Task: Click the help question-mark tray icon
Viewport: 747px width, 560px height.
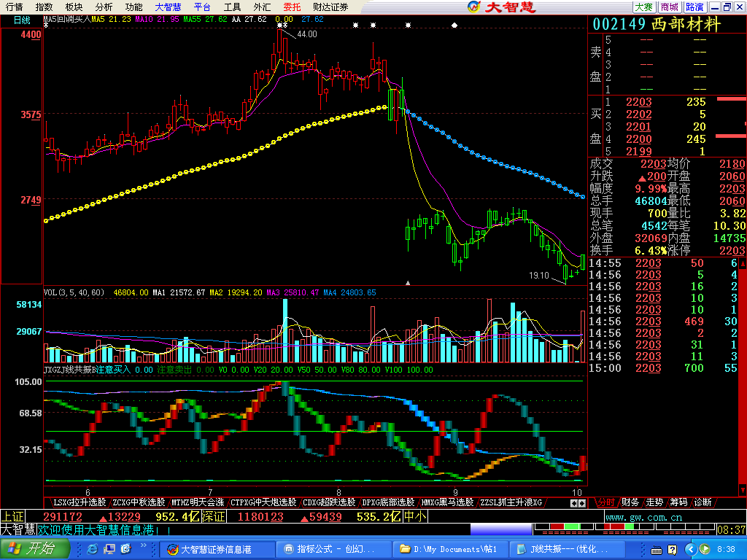Action: point(672,551)
